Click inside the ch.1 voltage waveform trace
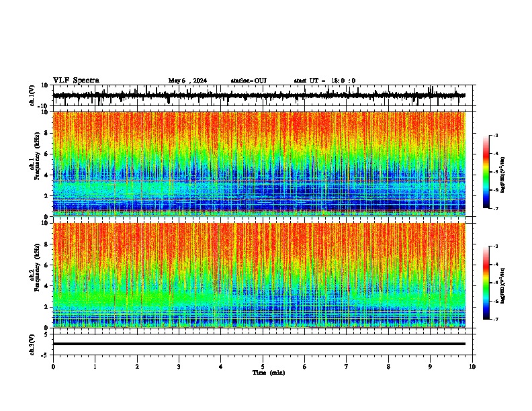The image size is (532, 411). (259, 95)
